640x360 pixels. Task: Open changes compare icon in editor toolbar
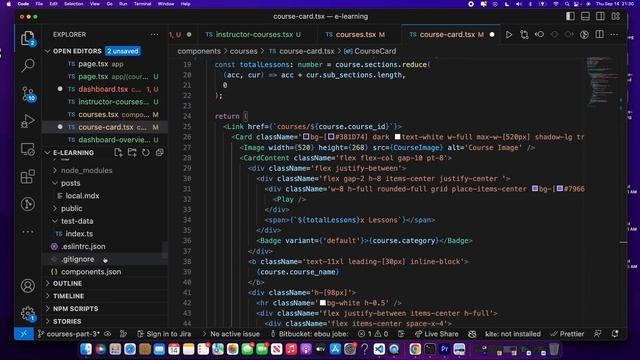click(x=524, y=35)
